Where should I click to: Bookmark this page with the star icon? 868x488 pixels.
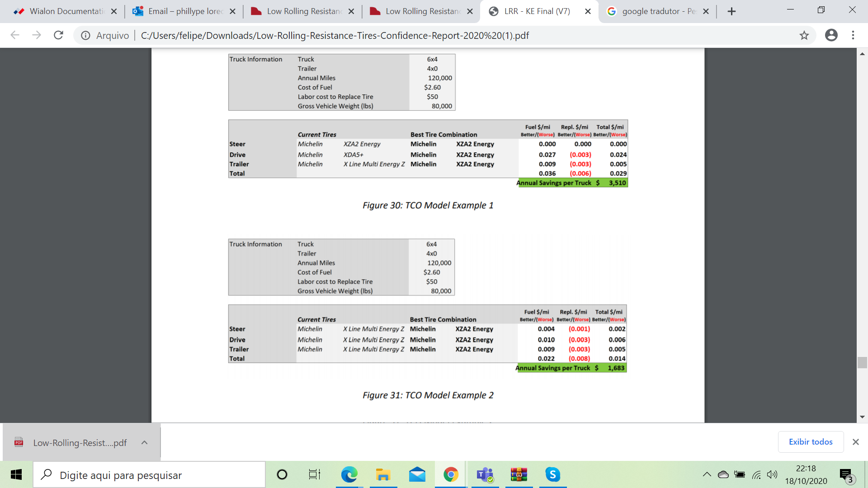click(804, 35)
